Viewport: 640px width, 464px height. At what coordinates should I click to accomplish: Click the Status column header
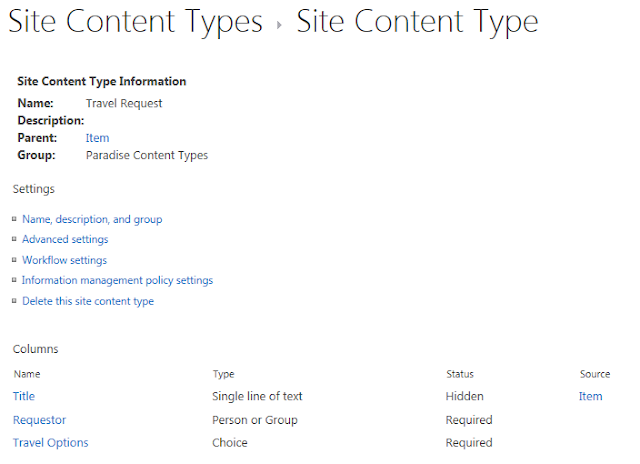(460, 374)
